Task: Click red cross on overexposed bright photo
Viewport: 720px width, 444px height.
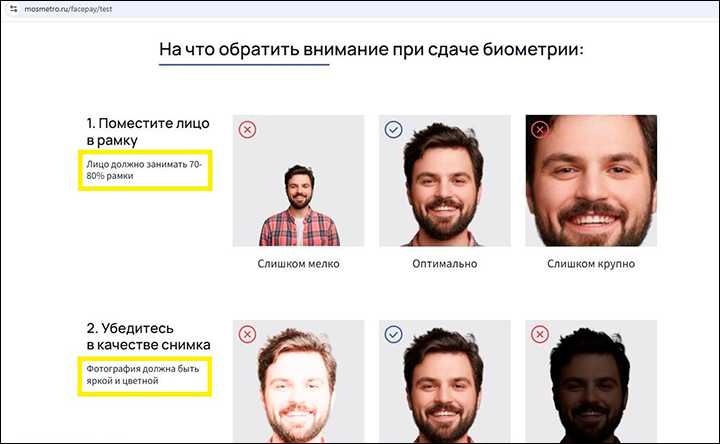Action: click(248, 335)
